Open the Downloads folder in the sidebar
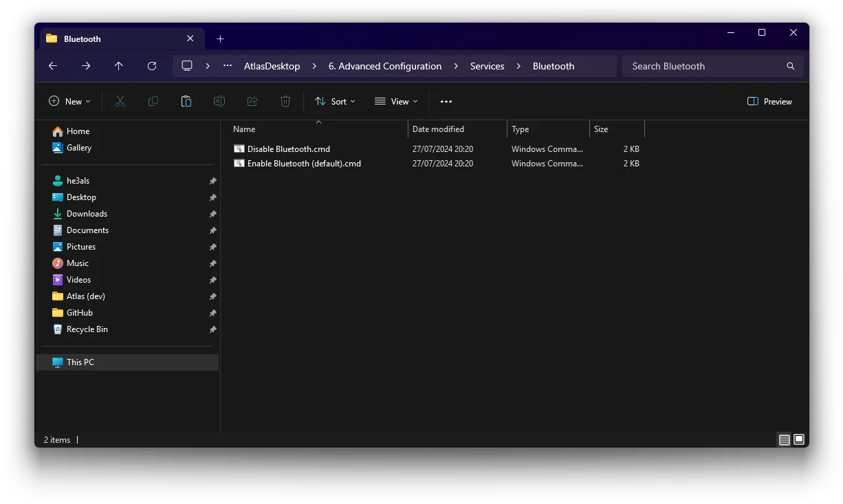This screenshot has width=843, height=504. 86,213
